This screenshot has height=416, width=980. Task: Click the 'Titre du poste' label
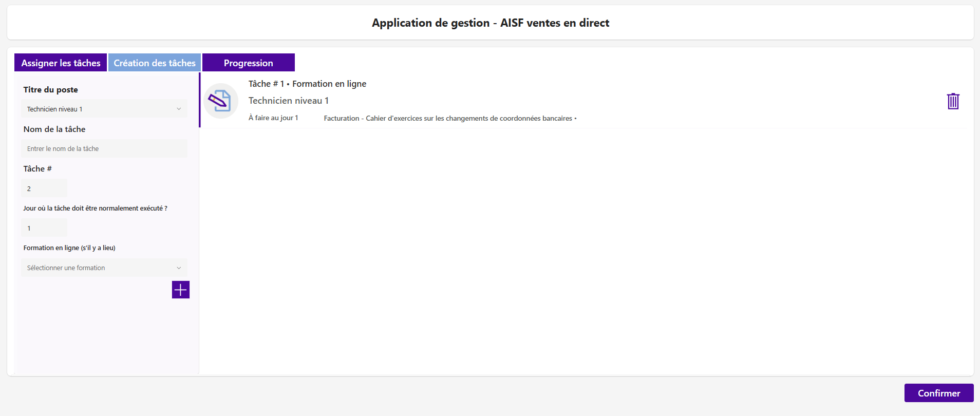[51, 89]
